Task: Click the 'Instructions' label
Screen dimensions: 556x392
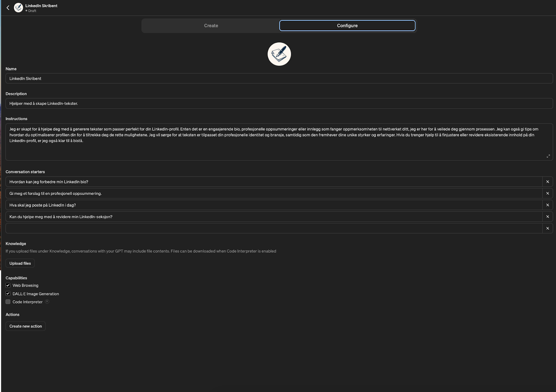Action: 16,119
